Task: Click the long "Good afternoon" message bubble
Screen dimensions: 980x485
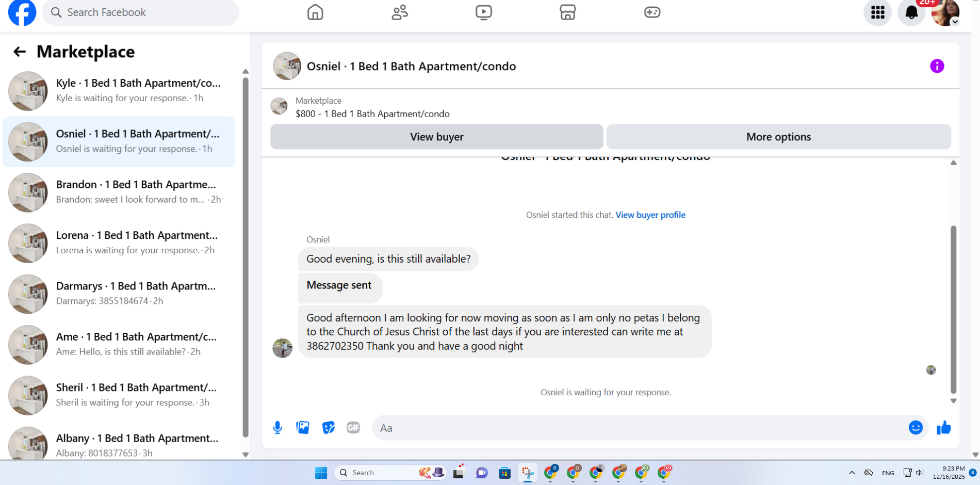Action: coord(504,332)
